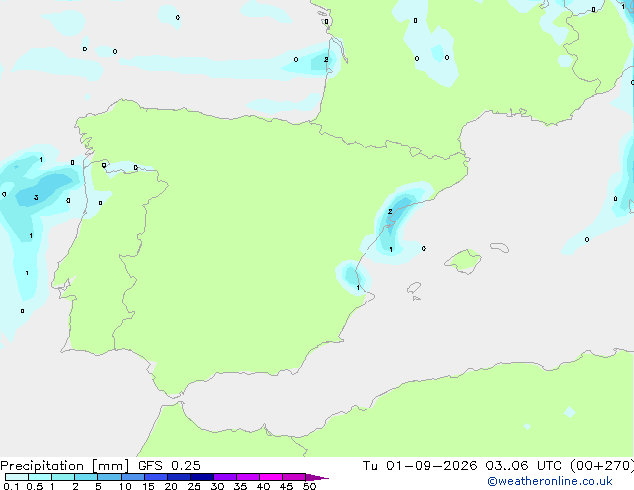Click the over-50 mm legend arrow tip
Image resolution: width=634 pixels, height=490 pixels.
point(317,477)
